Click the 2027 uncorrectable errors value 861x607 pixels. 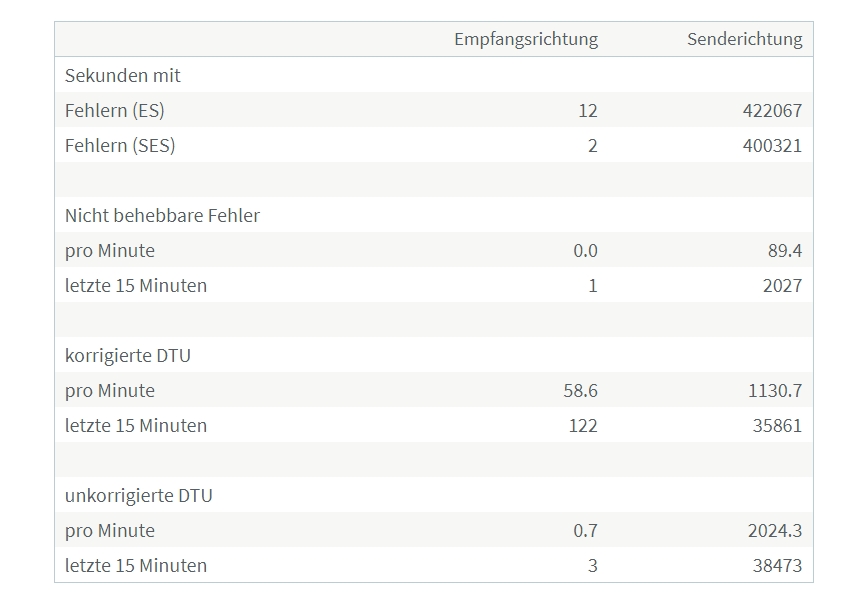click(x=781, y=285)
